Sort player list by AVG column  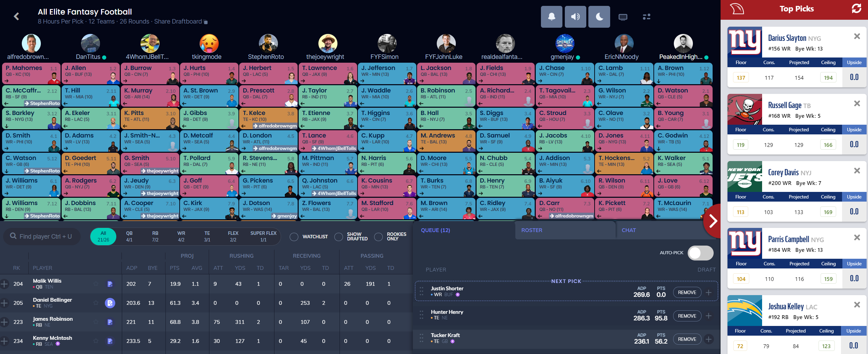click(197, 268)
